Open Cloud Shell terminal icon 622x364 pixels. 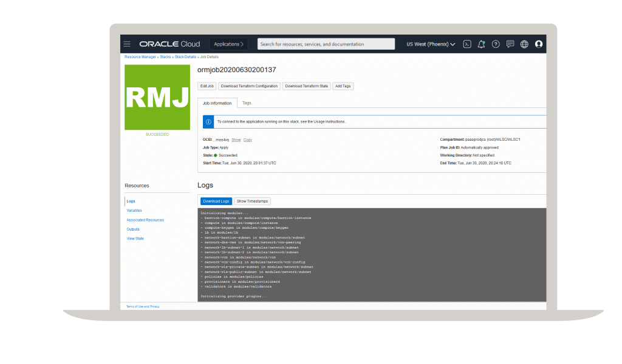pos(467,44)
